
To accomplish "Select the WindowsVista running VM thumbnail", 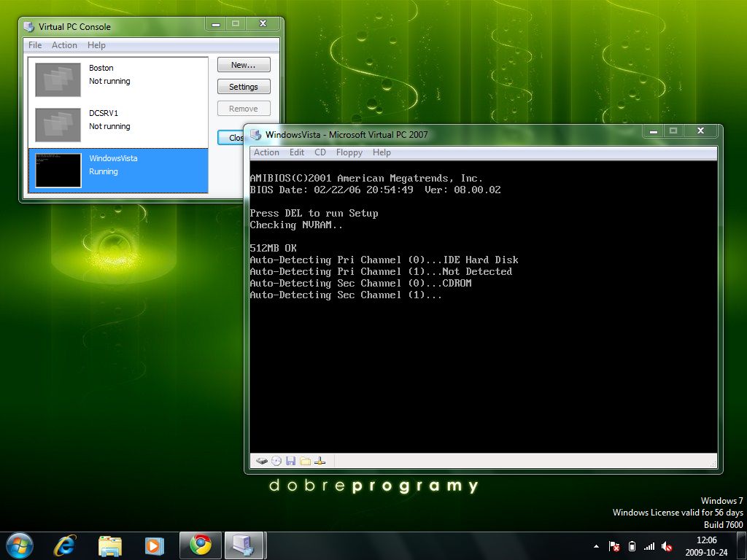I will pos(58,170).
